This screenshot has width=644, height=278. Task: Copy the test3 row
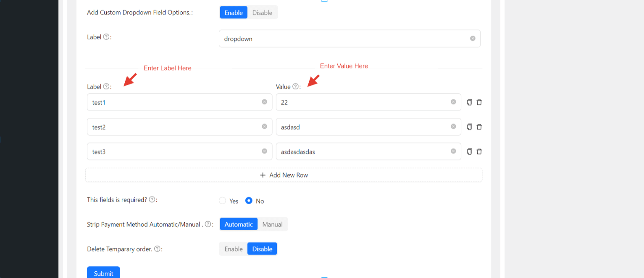[470, 152]
